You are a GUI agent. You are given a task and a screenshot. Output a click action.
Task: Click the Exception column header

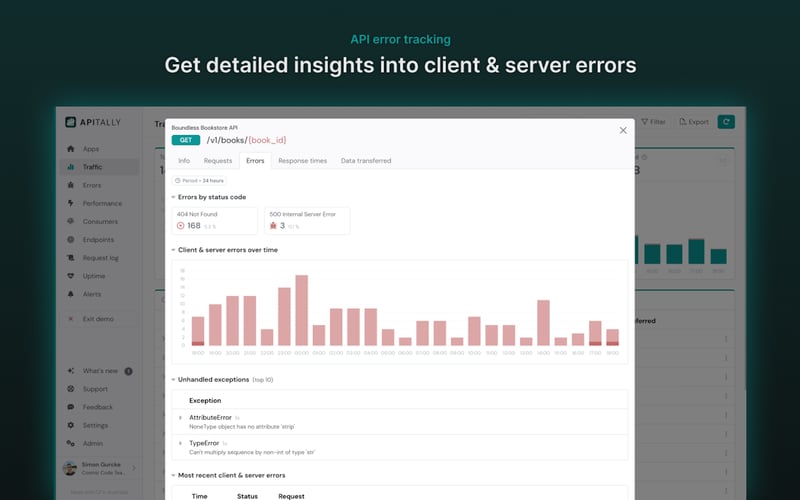pyautogui.click(x=205, y=401)
